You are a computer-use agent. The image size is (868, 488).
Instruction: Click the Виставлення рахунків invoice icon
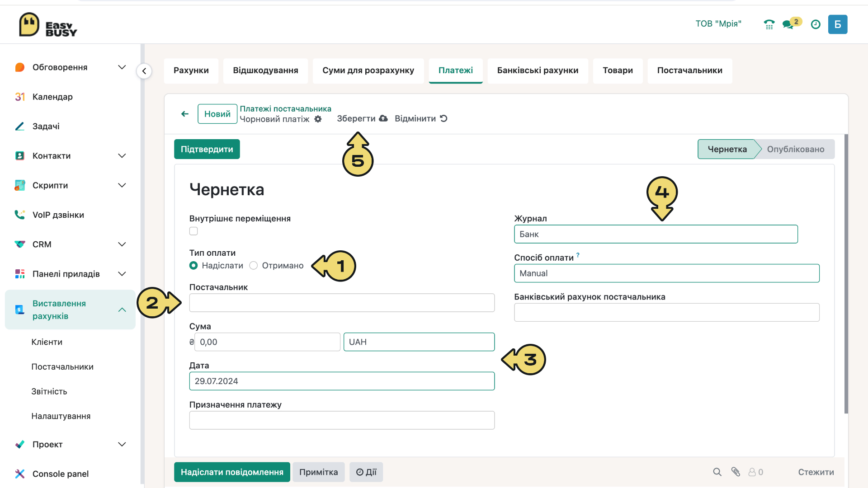(x=19, y=310)
